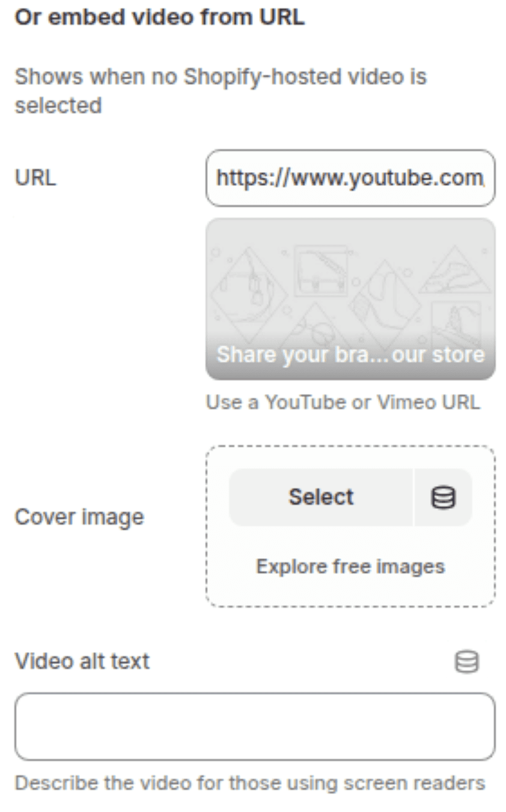Open the Explore free images link
Image resolution: width=506 pixels, height=812 pixels.
pyautogui.click(x=350, y=566)
